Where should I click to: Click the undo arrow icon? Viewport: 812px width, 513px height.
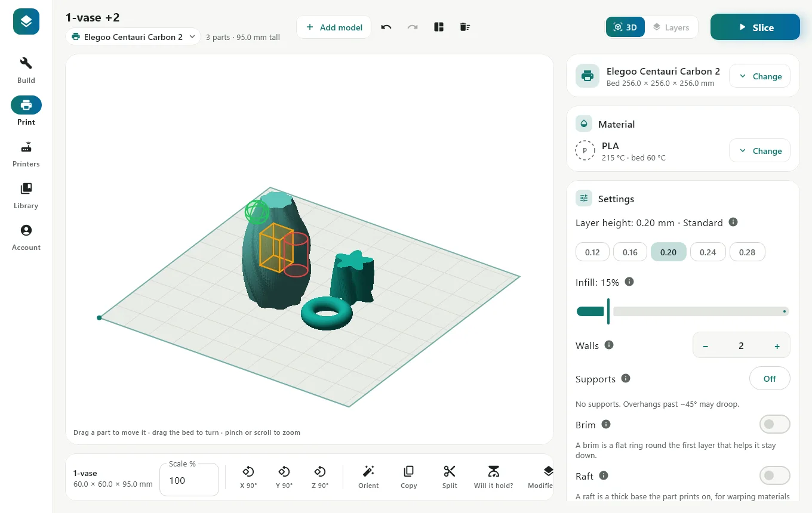tap(386, 27)
